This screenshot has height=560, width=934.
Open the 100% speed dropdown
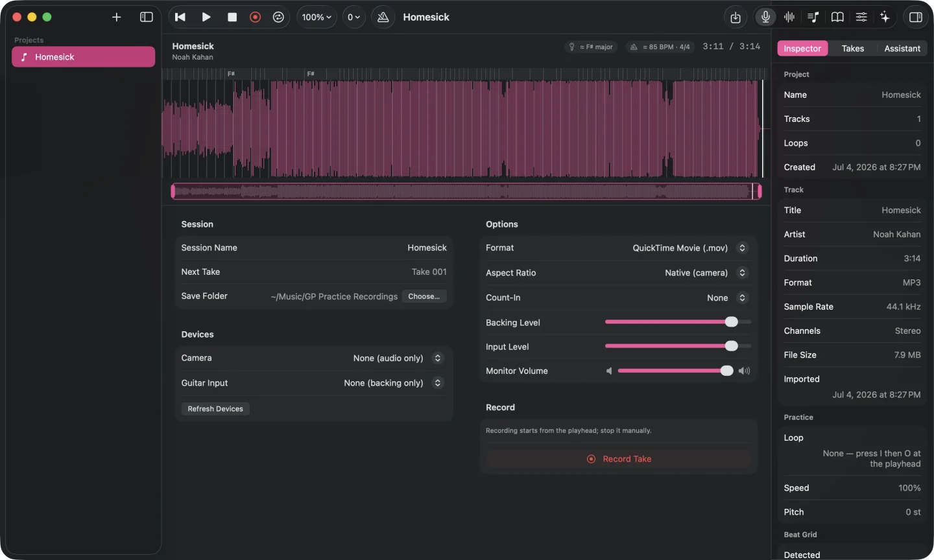coord(317,17)
